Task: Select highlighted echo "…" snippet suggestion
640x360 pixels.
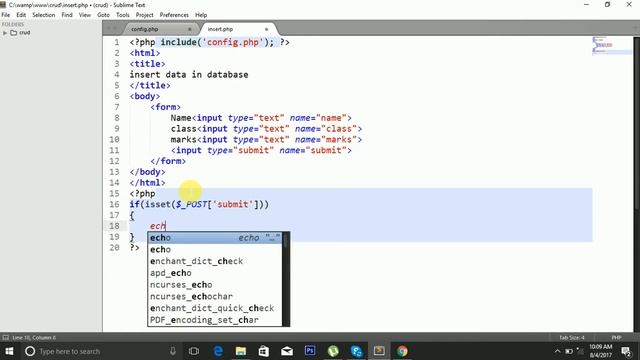Action: coord(215,238)
